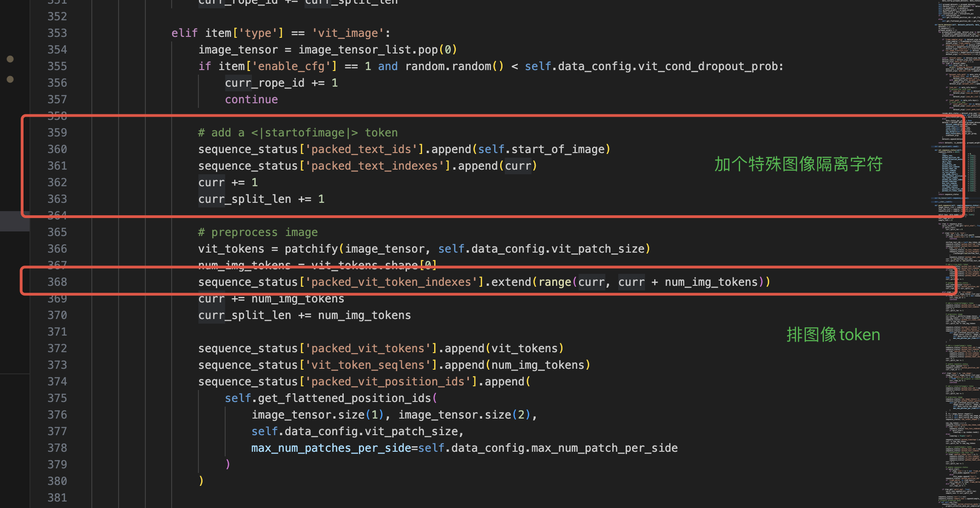Click 'start_of_image' attribute on line 360
This screenshot has width=980, height=508.
point(558,149)
